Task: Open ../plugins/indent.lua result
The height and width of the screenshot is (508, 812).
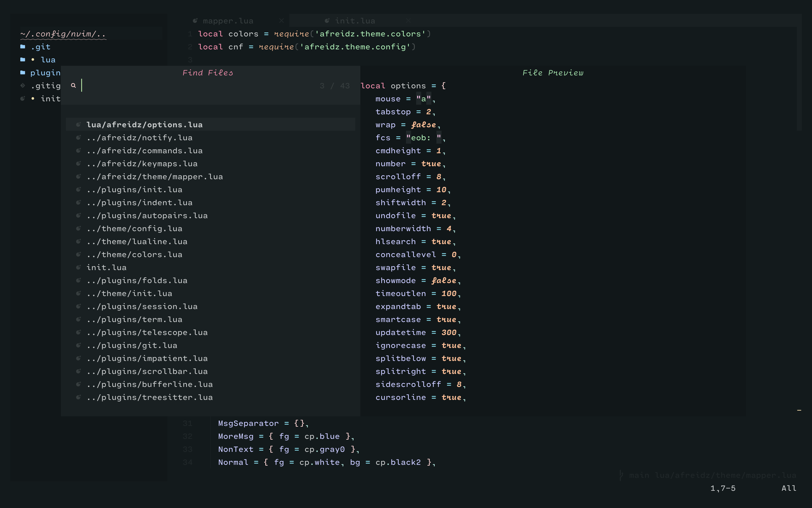Action: click(139, 202)
